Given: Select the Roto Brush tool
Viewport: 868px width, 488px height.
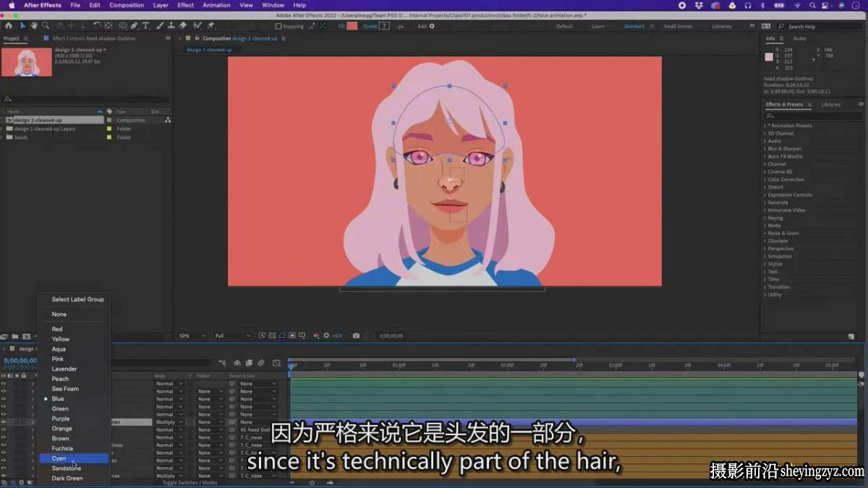Looking at the screenshot, I should 197,25.
